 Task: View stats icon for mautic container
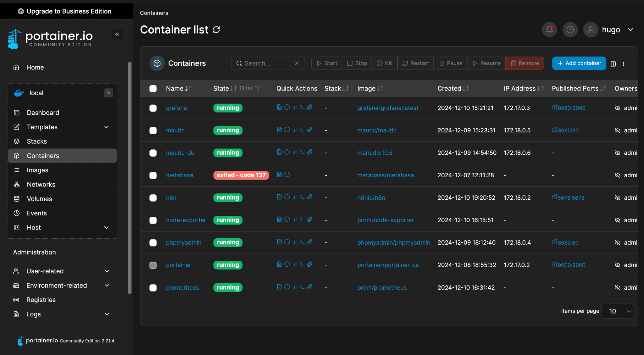coord(295,130)
